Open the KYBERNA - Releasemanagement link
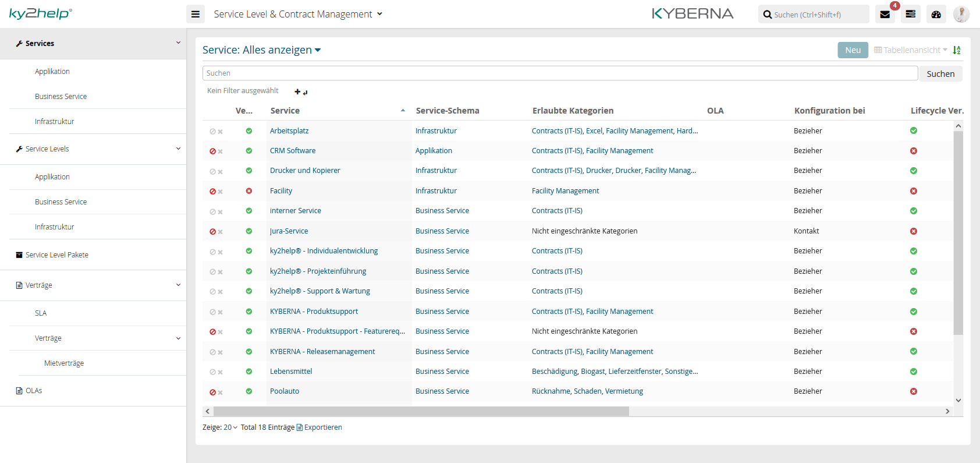This screenshot has width=980, height=463. (x=322, y=352)
